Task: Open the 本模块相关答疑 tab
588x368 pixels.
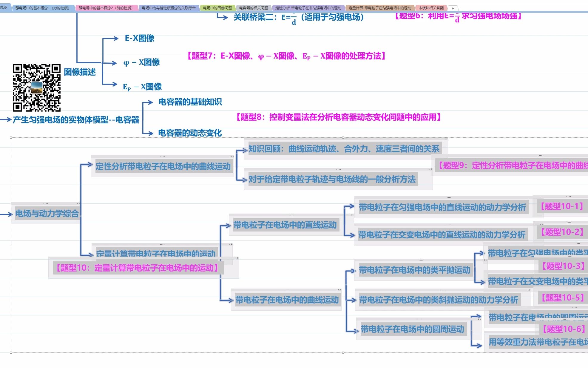Action: click(431, 8)
